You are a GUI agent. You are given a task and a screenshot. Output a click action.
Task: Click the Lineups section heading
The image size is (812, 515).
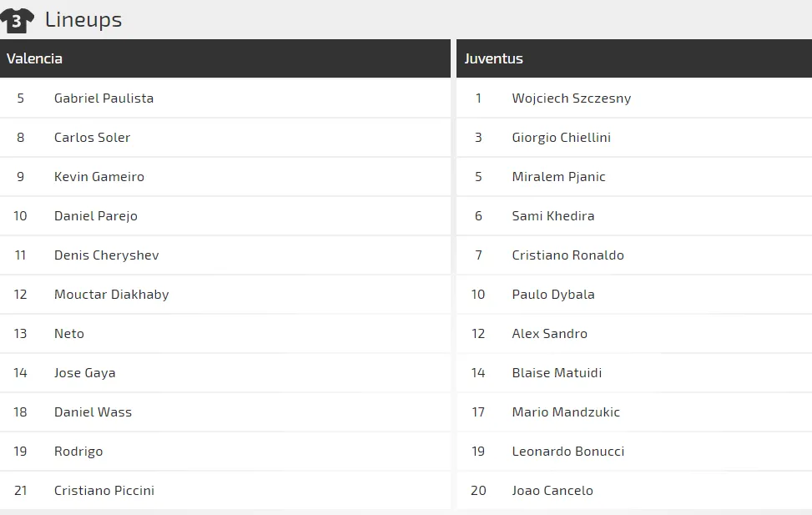[83, 19]
